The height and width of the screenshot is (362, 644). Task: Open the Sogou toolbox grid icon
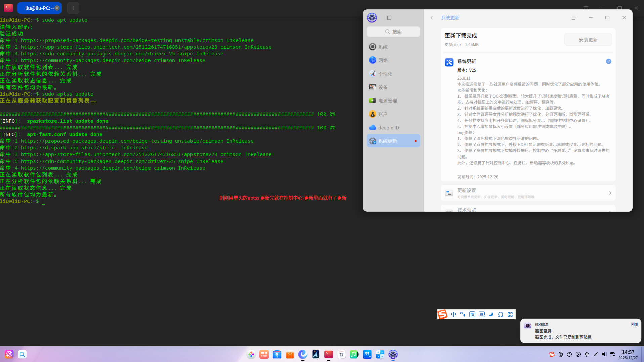point(510,314)
